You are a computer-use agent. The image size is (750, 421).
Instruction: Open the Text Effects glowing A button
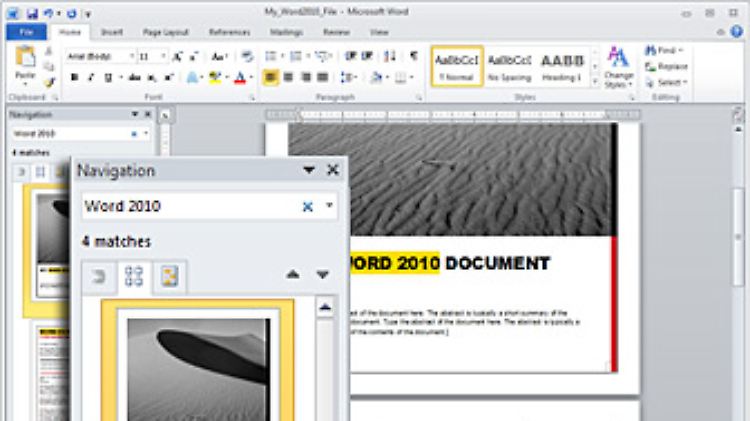[192, 77]
